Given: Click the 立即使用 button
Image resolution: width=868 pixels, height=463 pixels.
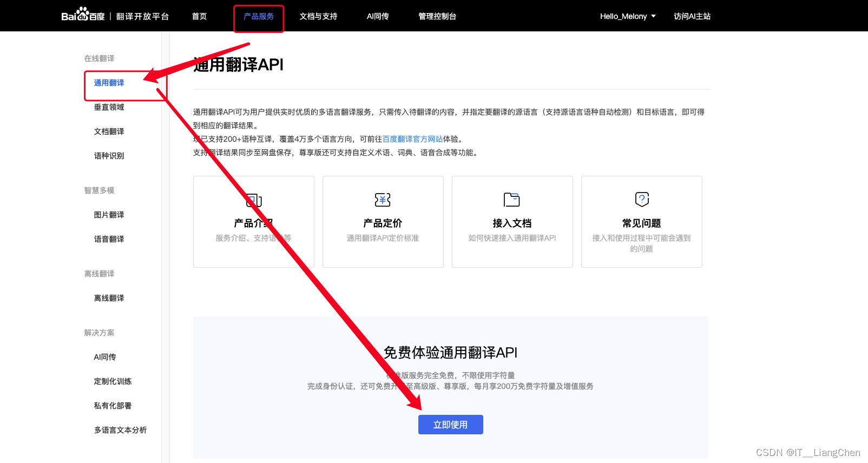Looking at the screenshot, I should [450, 425].
